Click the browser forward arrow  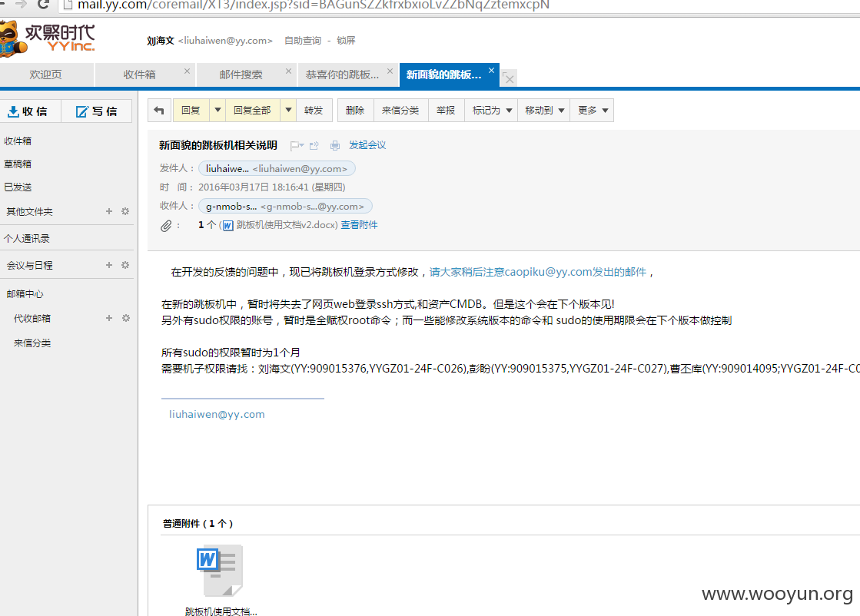coord(21,5)
